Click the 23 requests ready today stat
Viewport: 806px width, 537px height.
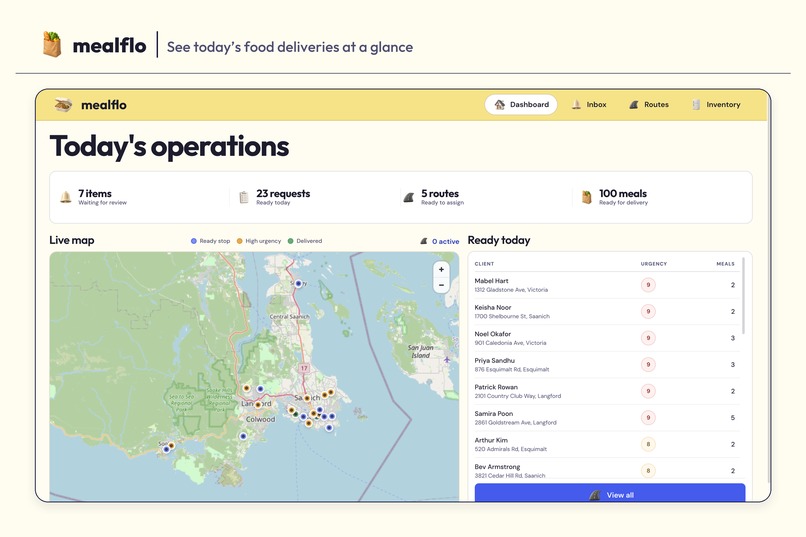click(275, 197)
